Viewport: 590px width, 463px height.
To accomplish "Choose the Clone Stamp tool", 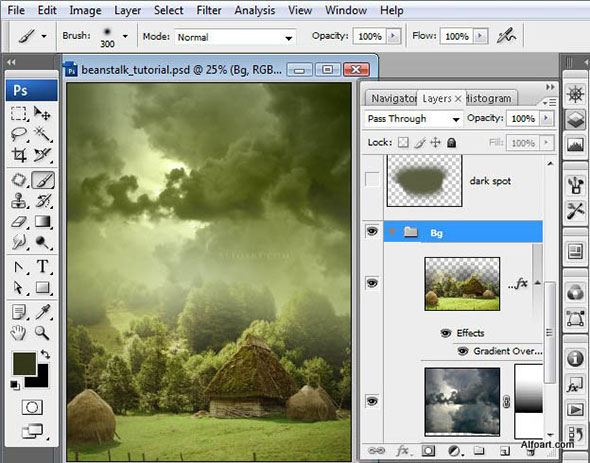I will point(19,201).
